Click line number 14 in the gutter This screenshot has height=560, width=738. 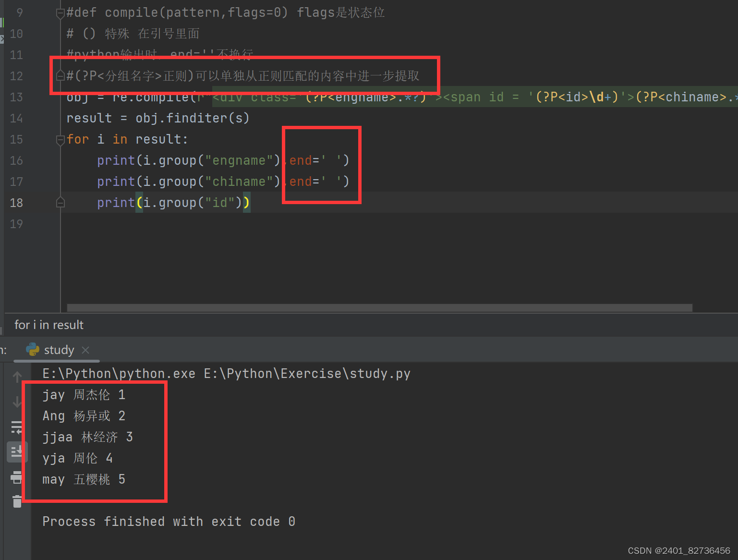point(16,118)
